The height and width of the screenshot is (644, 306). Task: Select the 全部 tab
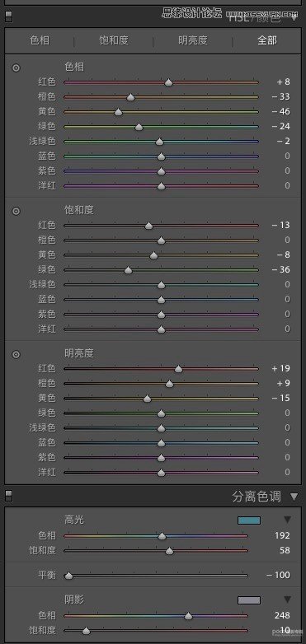pos(267,40)
